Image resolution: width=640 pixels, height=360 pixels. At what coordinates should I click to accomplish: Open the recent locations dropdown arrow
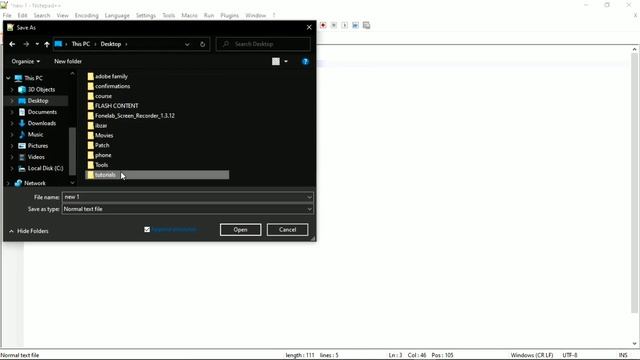37,44
